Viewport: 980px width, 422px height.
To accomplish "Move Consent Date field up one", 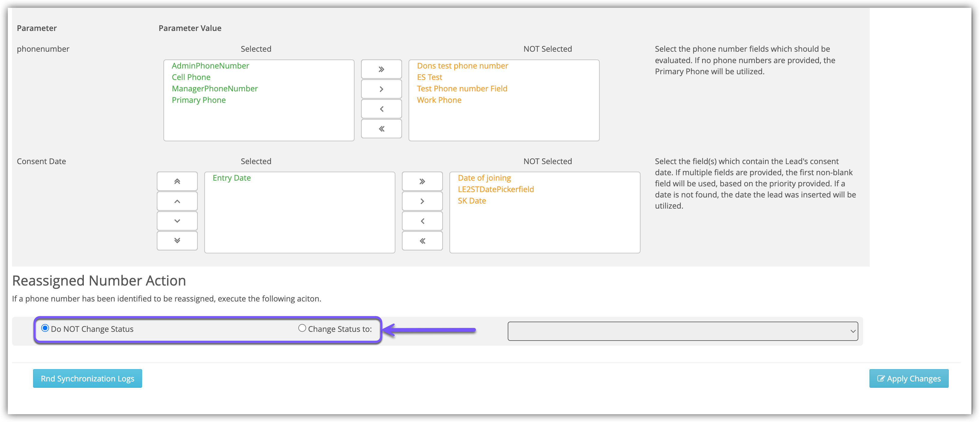I will 177,201.
